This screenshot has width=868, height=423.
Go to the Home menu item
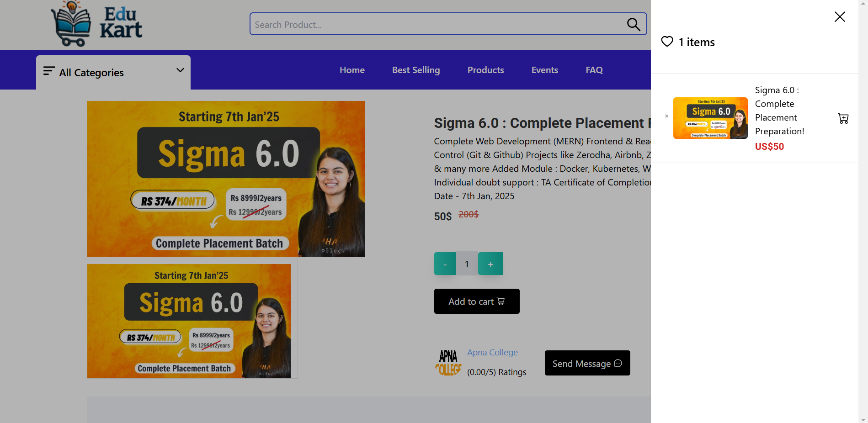[x=352, y=70]
